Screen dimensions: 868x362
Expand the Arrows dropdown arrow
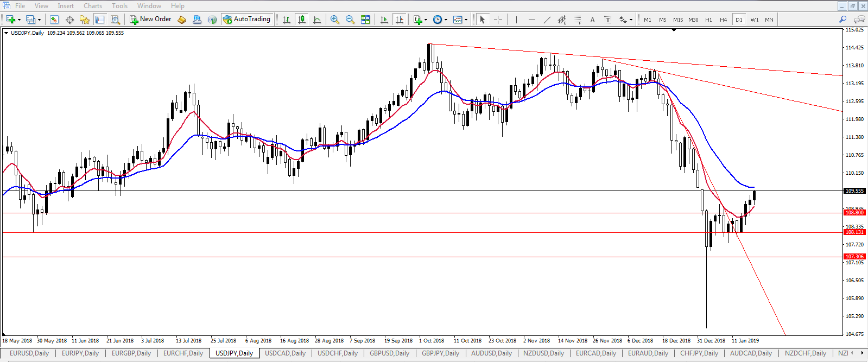point(631,20)
